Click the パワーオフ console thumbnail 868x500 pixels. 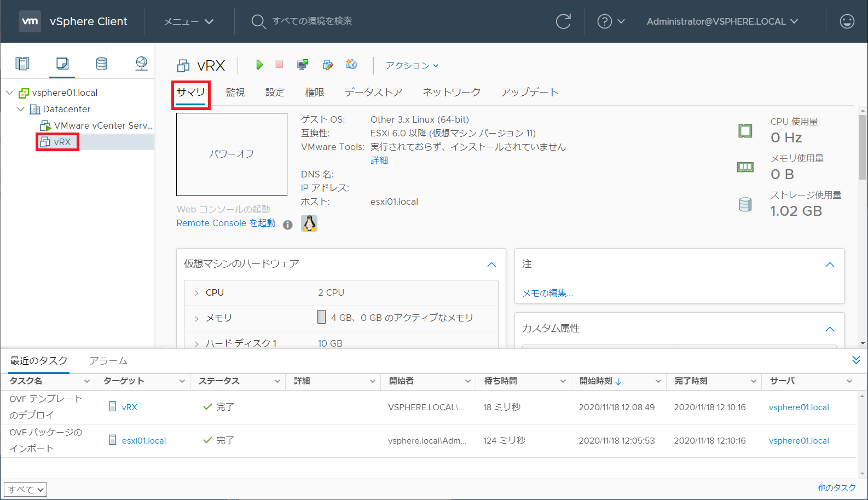coord(232,154)
